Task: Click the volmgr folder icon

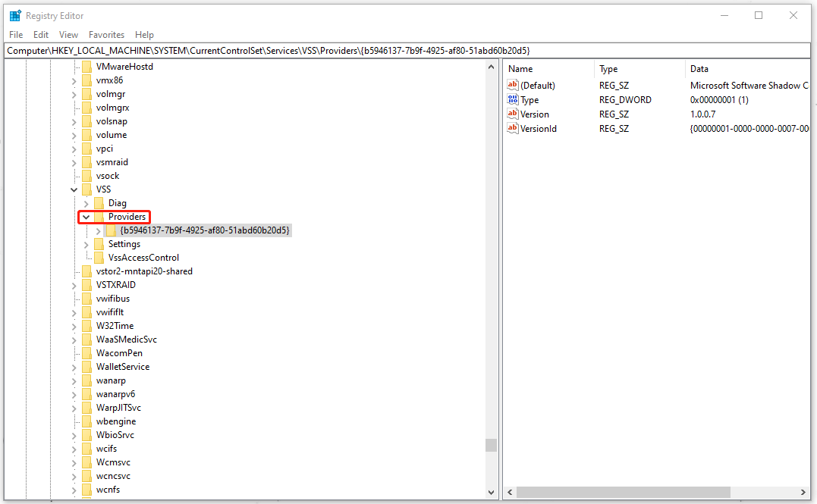Action: tap(87, 94)
